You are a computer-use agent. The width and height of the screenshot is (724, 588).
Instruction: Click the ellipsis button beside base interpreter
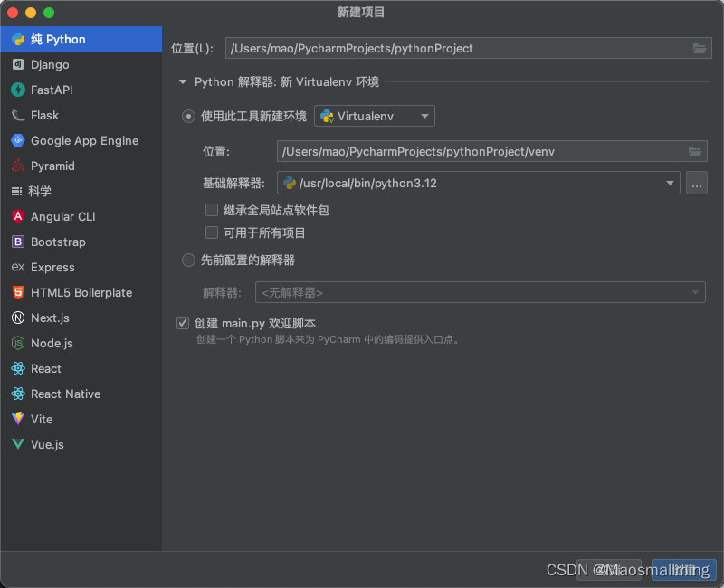tap(697, 184)
